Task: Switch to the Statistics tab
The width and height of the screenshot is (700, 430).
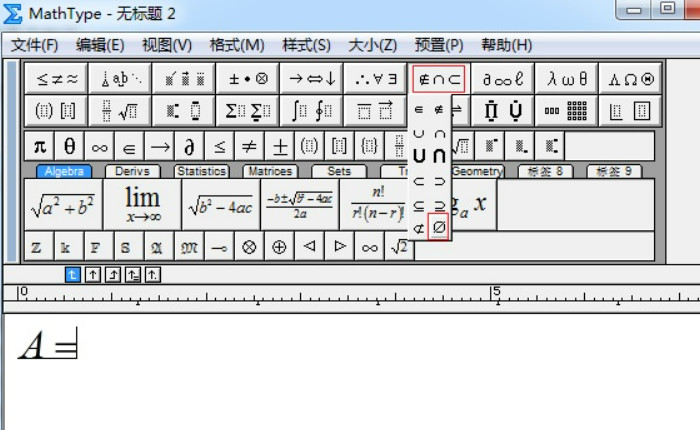Action: pos(201,171)
